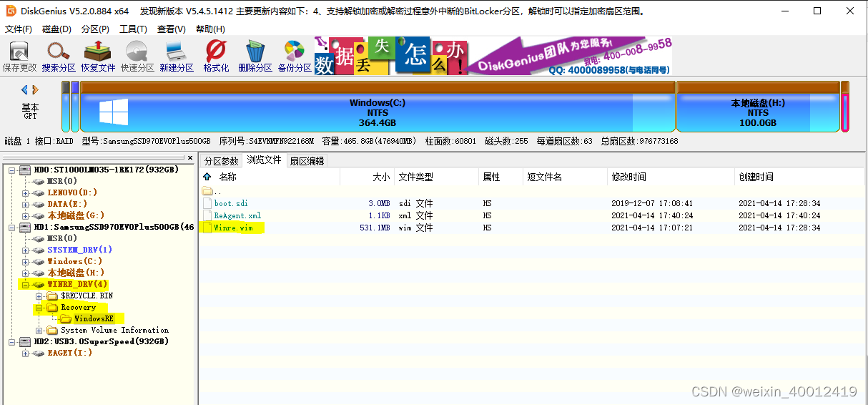Click the $RECYCLE.BIN folder icon
868x405 pixels.
pos(52,296)
